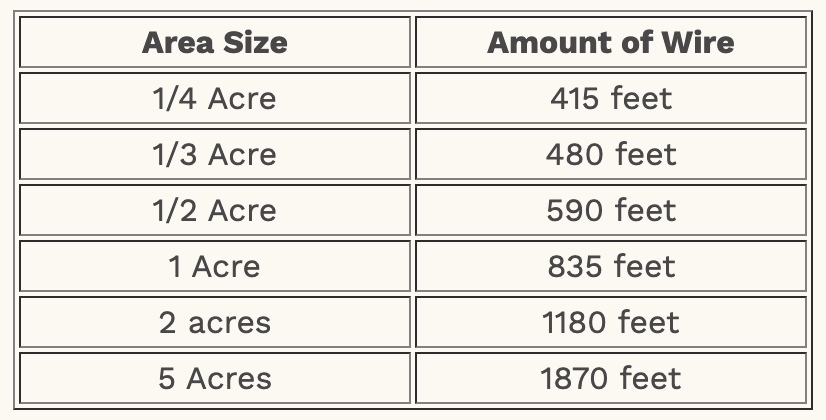The image size is (826, 420).
Task: Click the 1180 feet cell
Action: 610,323
